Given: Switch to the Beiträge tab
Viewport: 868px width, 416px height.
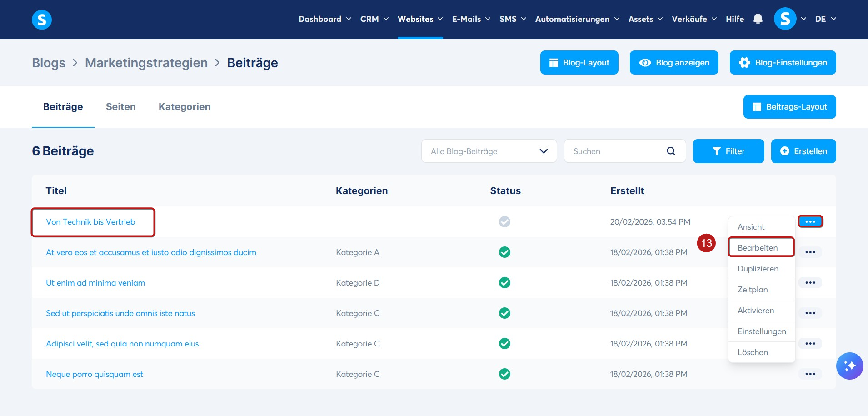Looking at the screenshot, I should tap(63, 107).
